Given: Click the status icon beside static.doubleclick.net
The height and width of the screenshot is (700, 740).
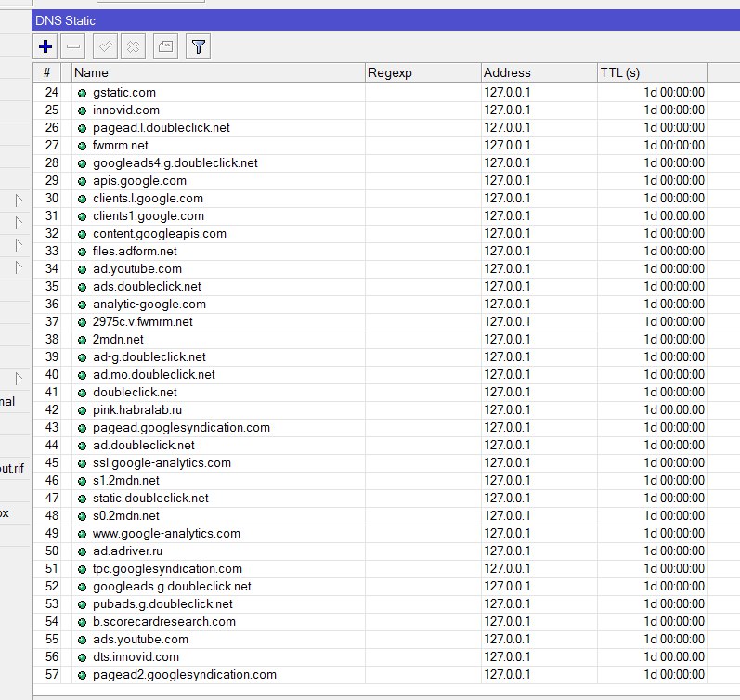Looking at the screenshot, I should coord(82,499).
